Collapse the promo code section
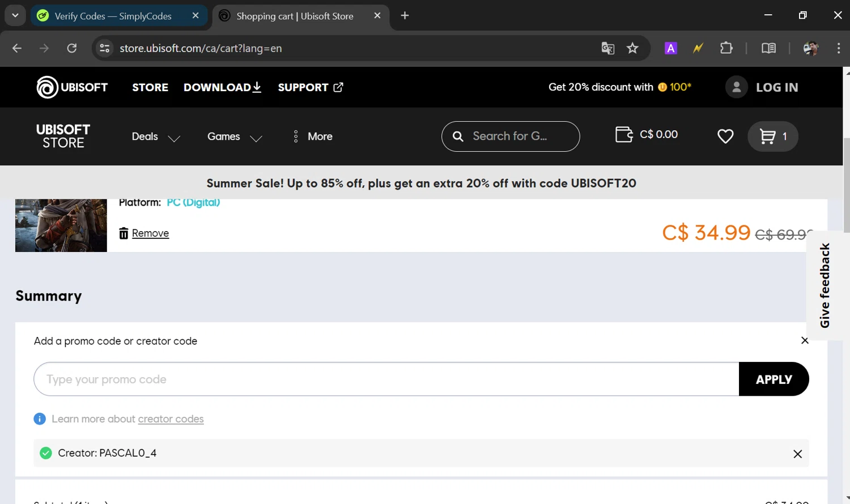The width and height of the screenshot is (850, 504). click(805, 340)
